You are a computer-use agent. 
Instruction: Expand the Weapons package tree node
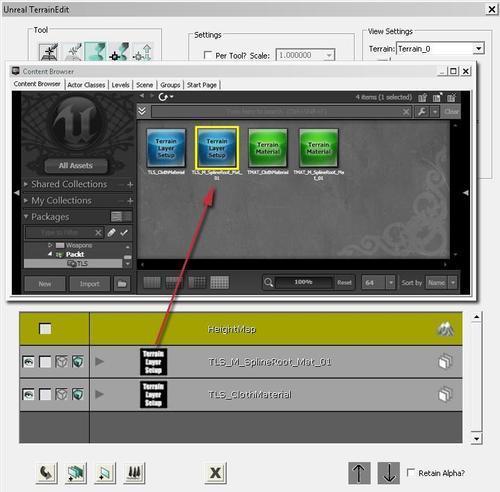[x=50, y=245]
